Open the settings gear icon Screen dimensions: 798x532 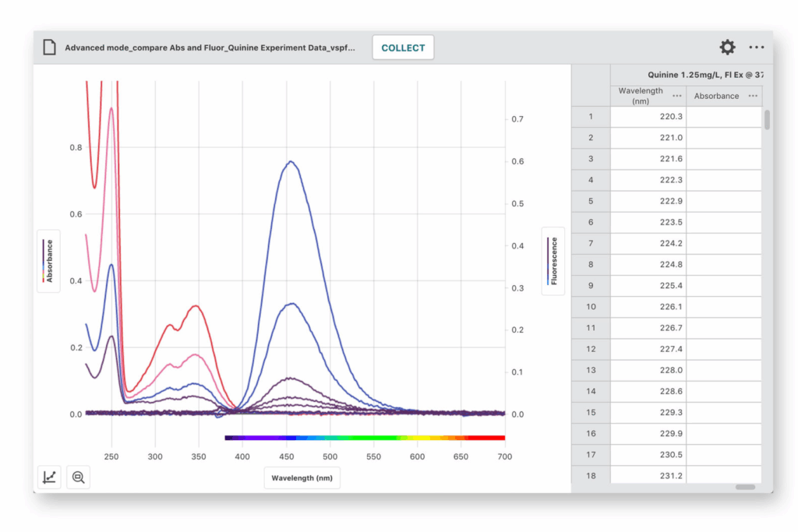pyautogui.click(x=727, y=48)
